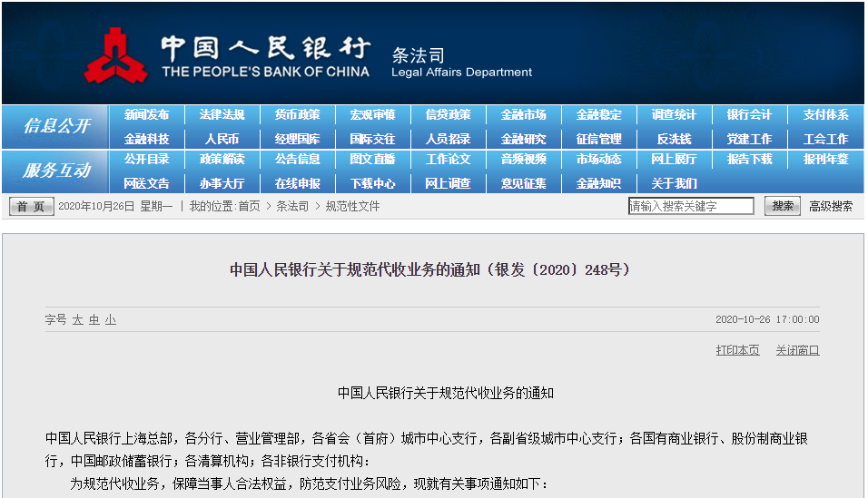The width and height of the screenshot is (868, 498).
Task: Click 关闭窗口 close window link
Action: pos(797,350)
